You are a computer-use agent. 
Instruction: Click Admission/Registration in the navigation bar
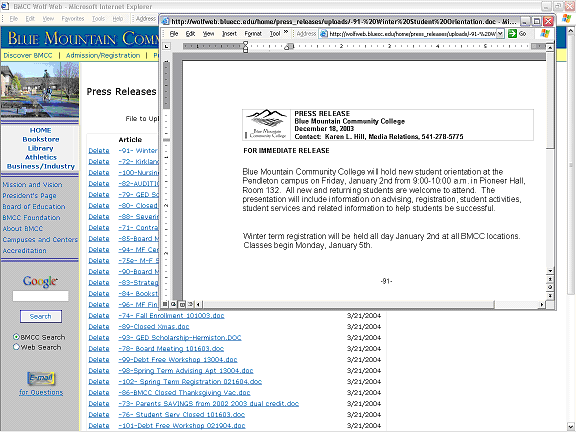(103, 55)
